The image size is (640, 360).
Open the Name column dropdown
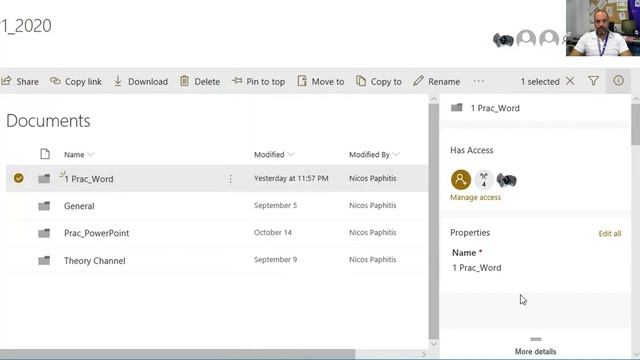point(79,154)
